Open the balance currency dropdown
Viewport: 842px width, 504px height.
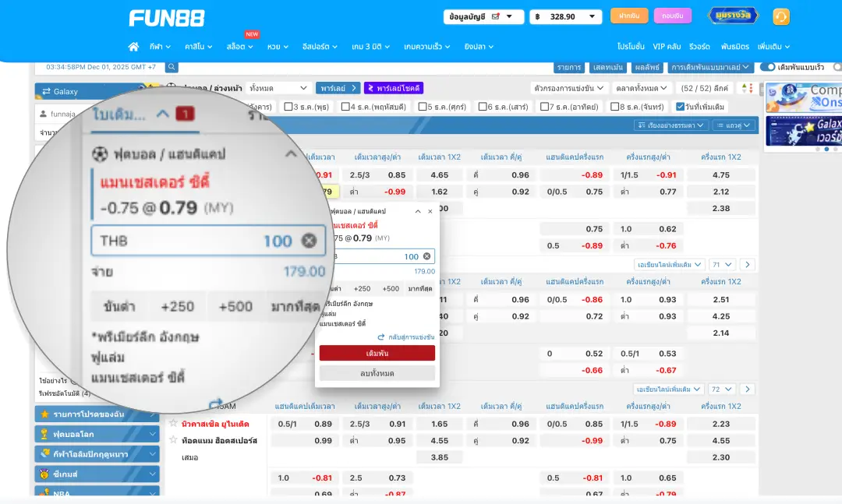564,16
